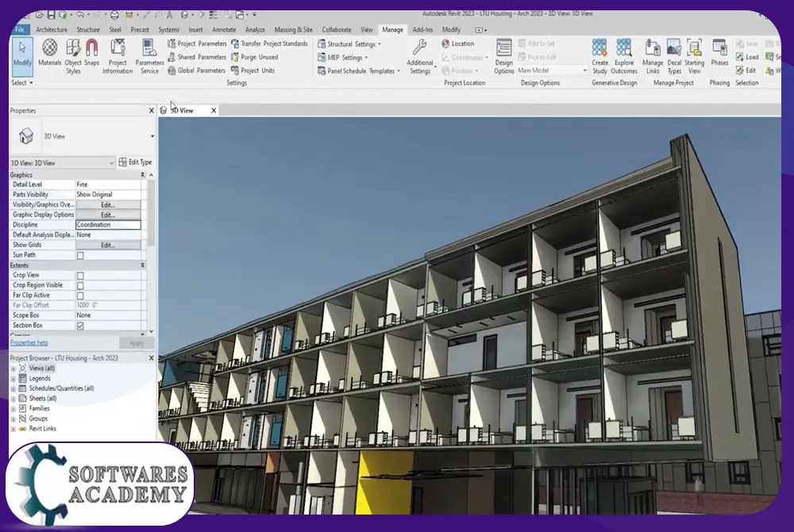Expand Legends node in Project Browser

(x=13, y=379)
